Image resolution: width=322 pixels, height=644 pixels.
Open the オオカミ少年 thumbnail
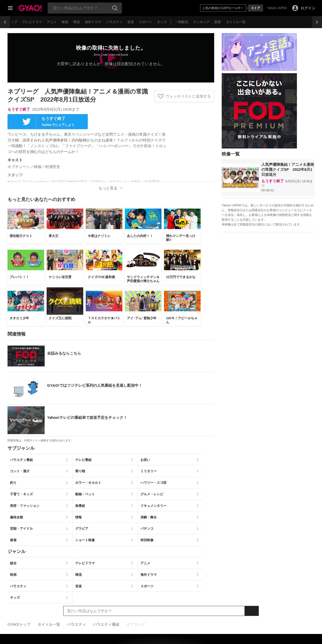tap(26, 301)
